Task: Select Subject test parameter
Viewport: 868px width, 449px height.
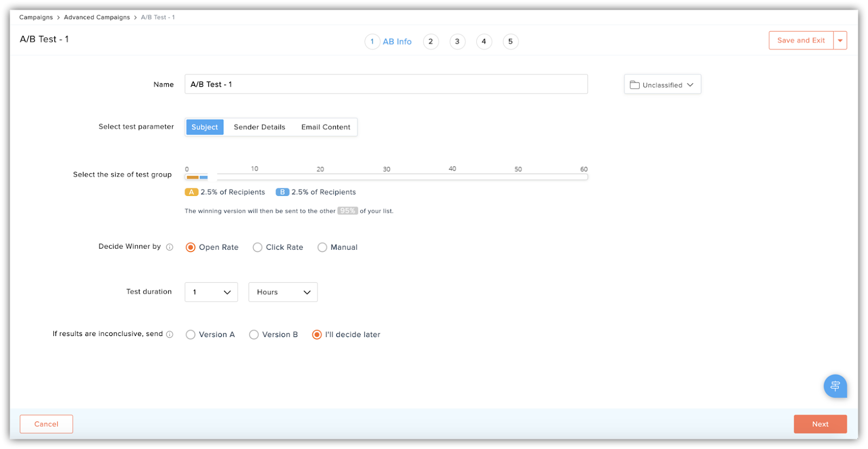Action: tap(205, 127)
